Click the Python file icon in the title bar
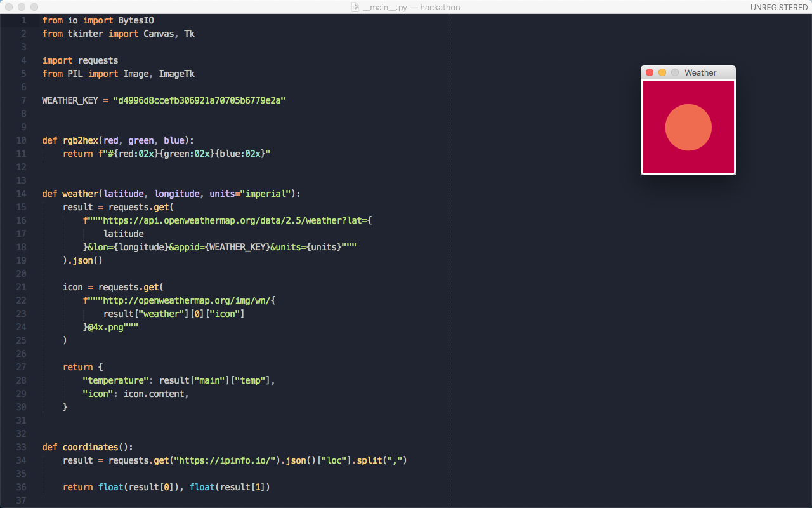The image size is (812, 508). [353, 7]
